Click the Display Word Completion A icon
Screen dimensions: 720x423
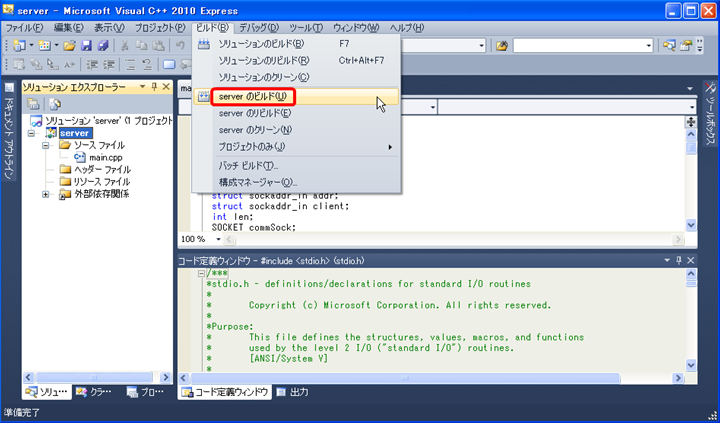[69, 65]
